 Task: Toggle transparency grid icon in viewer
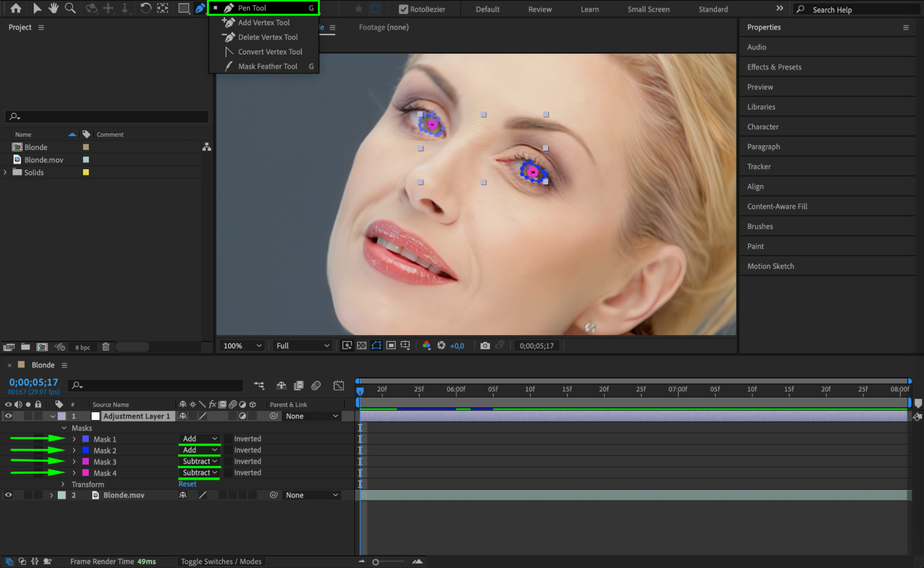pos(361,346)
